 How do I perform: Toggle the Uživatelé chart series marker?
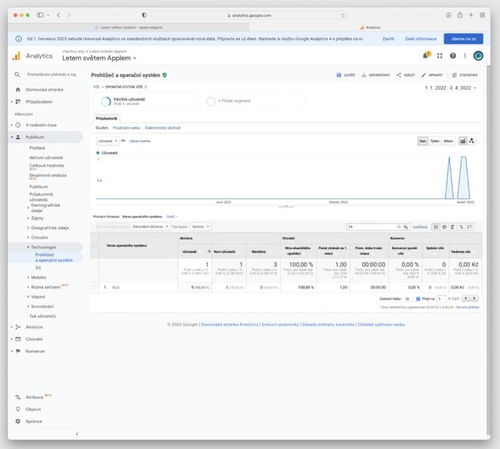click(98, 153)
